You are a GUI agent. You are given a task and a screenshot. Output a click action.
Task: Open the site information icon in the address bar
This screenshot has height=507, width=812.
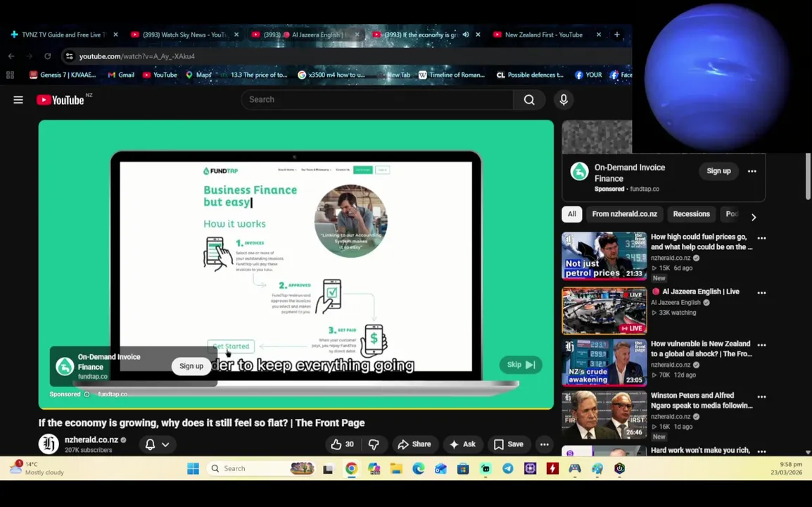coord(70,56)
